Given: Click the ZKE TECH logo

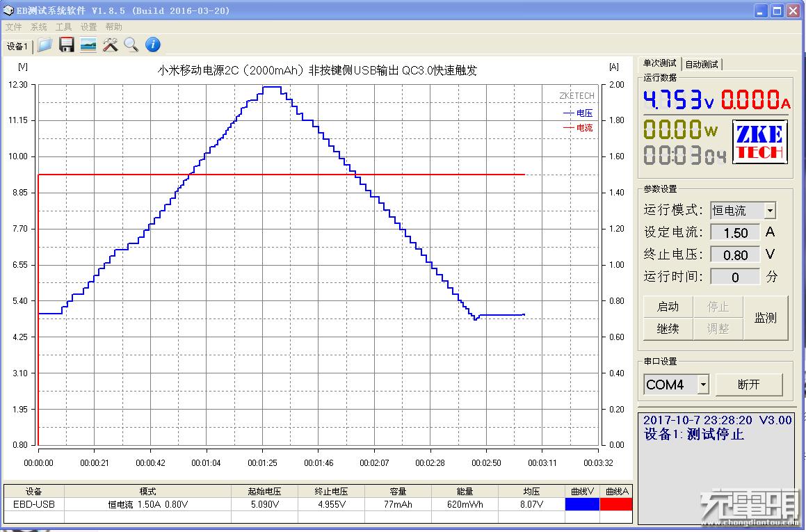Looking at the screenshot, I should pos(759,142).
